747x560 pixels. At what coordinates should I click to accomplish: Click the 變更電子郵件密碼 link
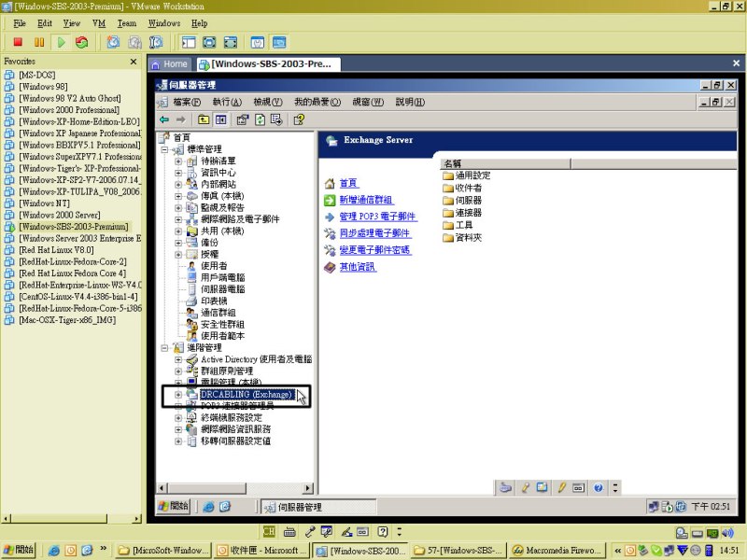tap(375, 250)
